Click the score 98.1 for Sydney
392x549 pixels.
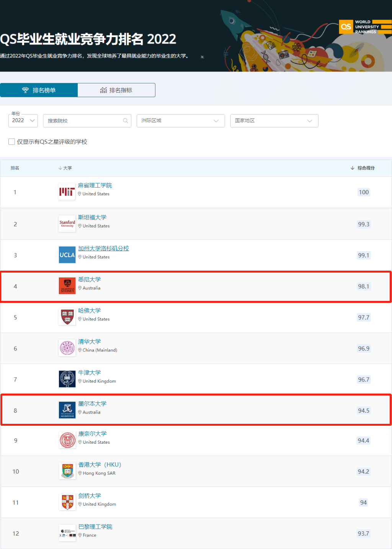click(x=364, y=286)
